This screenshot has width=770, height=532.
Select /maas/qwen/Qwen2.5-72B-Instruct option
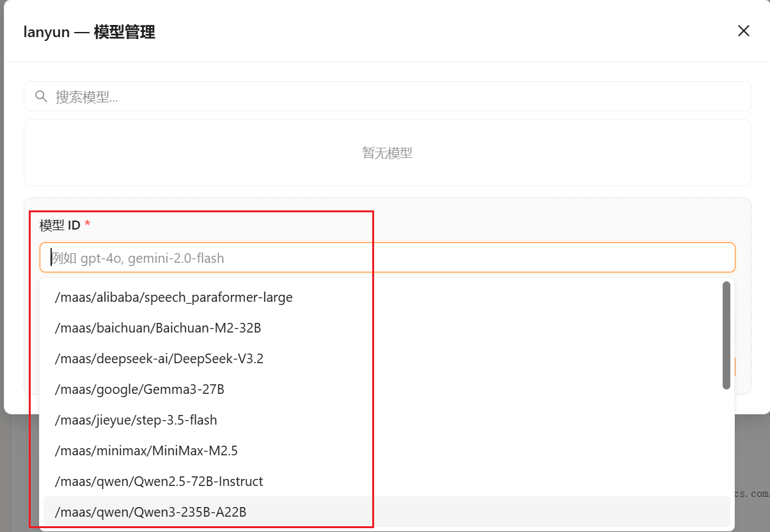[x=386, y=481]
